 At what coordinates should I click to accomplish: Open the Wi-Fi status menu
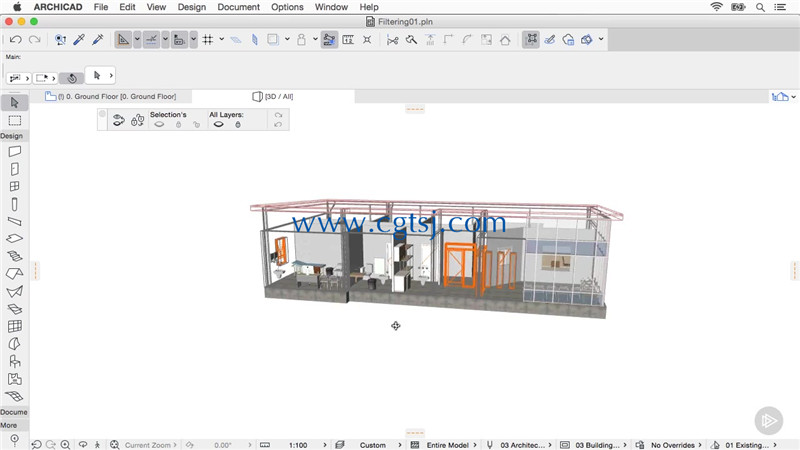[x=716, y=7]
